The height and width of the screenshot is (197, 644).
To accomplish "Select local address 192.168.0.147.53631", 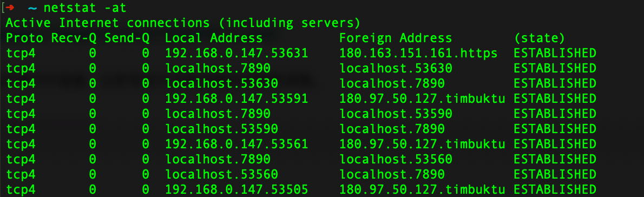I will point(236,54).
